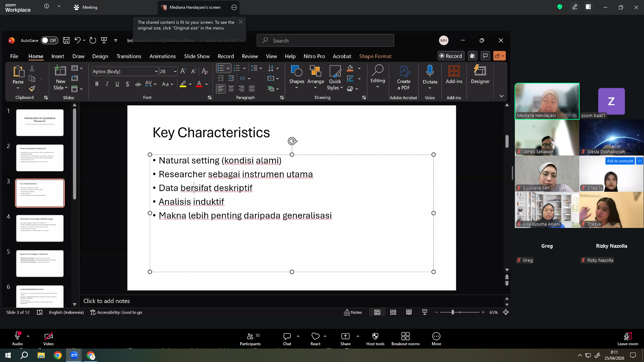The image size is (644, 362).
Task: Open Zoom Participants panel
Action: point(250,339)
